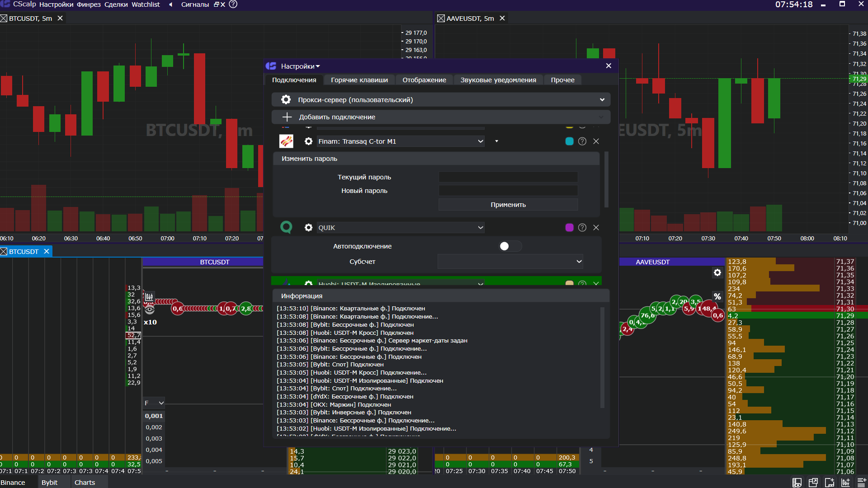
Task: Click the purple QUIK color swatch
Action: pos(569,228)
